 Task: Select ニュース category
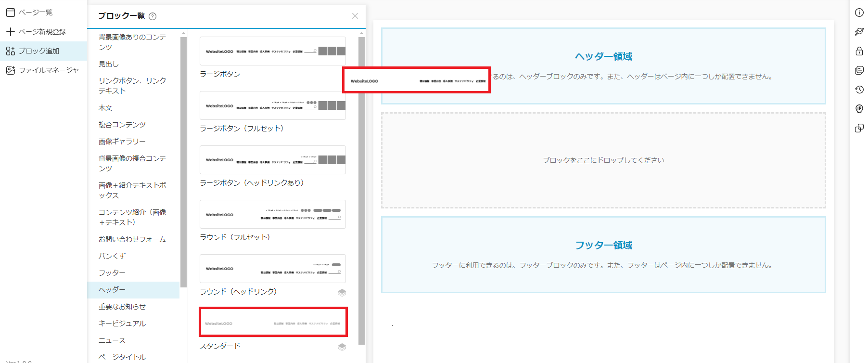point(133,340)
